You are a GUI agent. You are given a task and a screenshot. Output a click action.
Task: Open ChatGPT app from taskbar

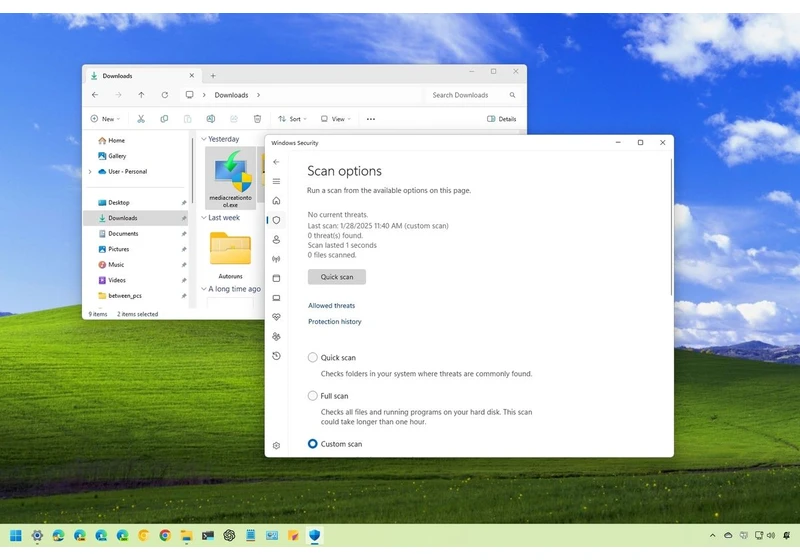pyautogui.click(x=229, y=535)
